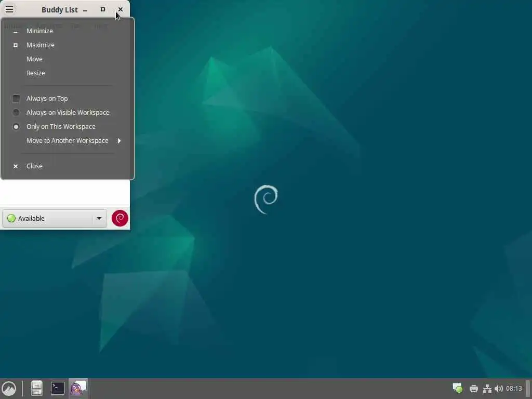Enable the Always on Top checkbox

tap(16, 98)
